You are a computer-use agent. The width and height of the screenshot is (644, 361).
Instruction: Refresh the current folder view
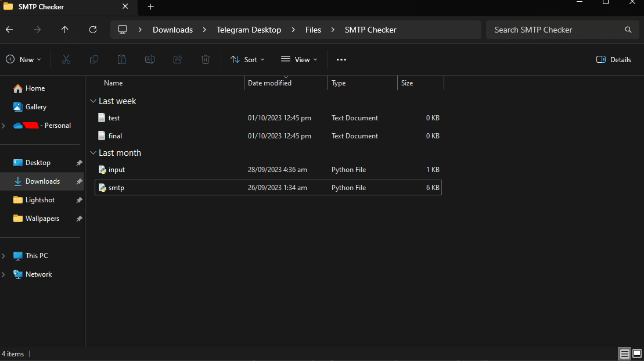point(93,30)
